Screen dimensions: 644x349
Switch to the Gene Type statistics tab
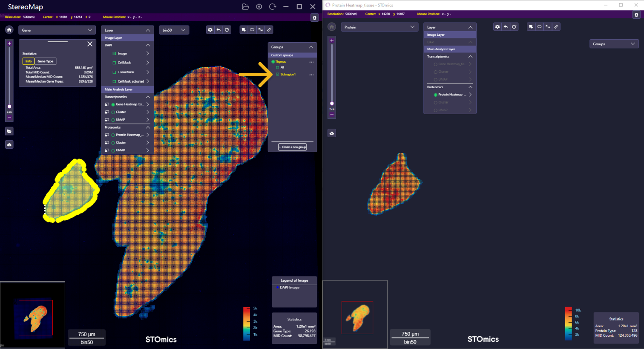(45, 61)
